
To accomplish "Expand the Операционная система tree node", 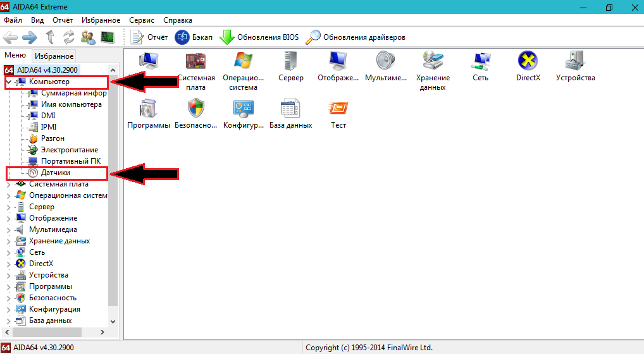I will point(9,196).
